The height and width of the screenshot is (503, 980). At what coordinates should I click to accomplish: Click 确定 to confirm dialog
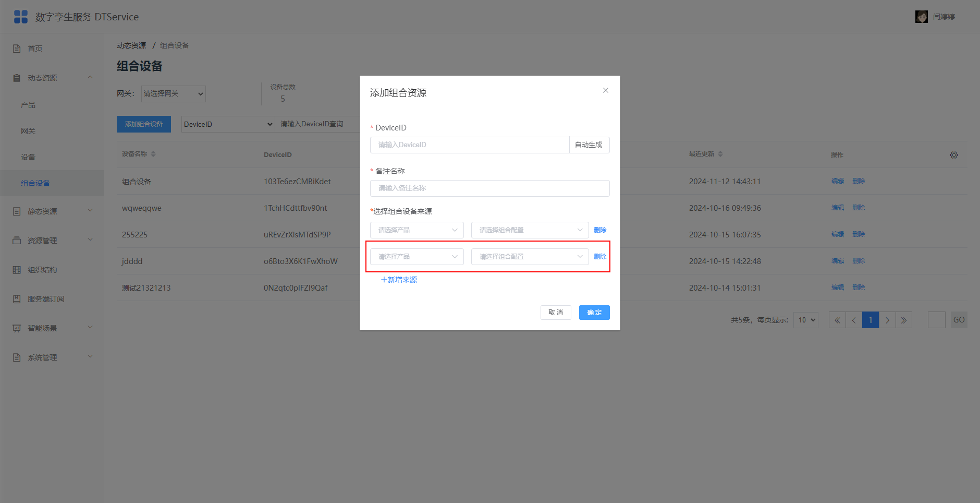(x=594, y=313)
